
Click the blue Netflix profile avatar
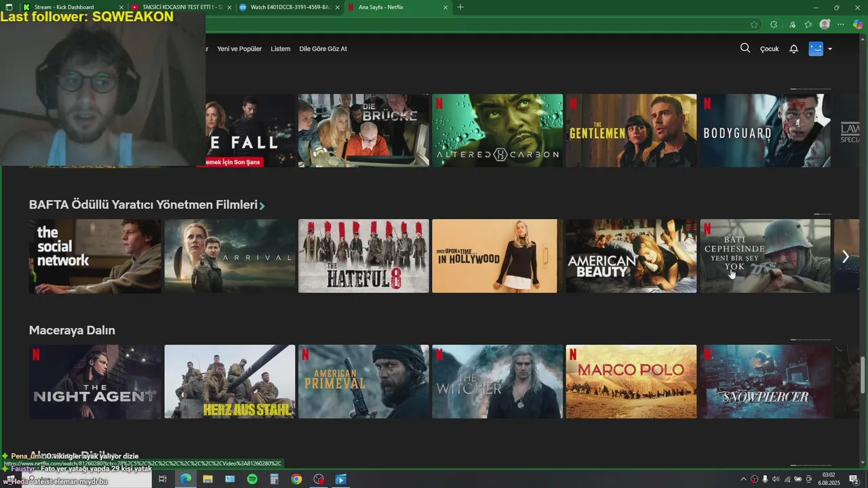pos(816,49)
